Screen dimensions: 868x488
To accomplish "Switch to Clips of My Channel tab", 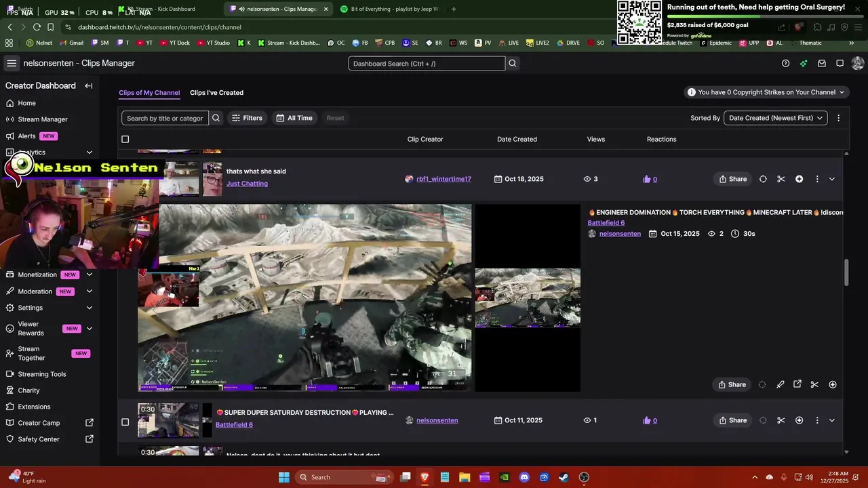I will tap(149, 93).
